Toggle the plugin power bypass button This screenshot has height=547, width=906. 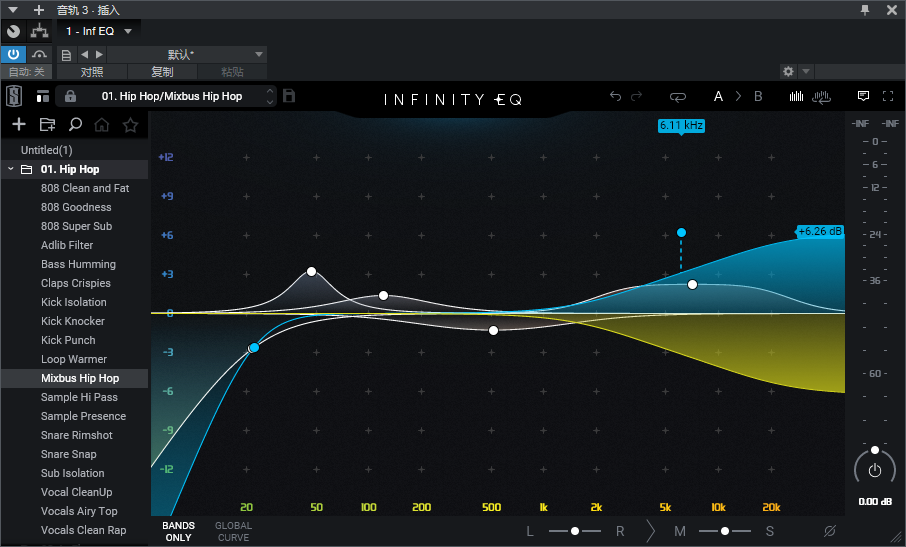[x=14, y=54]
